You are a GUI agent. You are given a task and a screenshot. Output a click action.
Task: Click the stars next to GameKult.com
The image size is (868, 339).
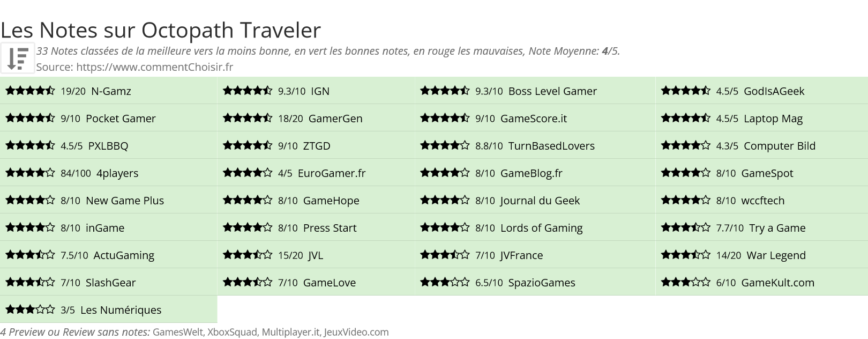[686, 282]
